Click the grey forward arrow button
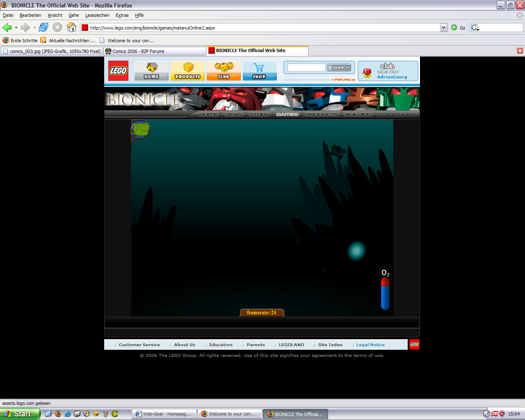The image size is (525, 420). coord(25,27)
